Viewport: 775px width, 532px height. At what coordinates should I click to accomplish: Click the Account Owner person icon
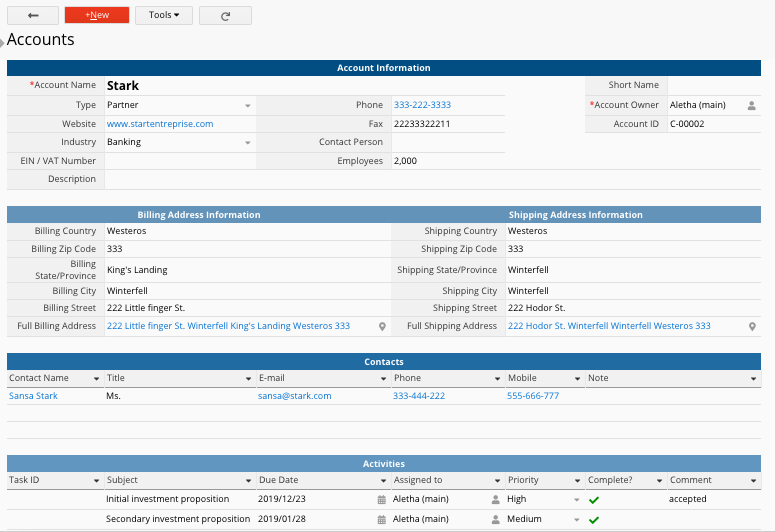pos(752,105)
